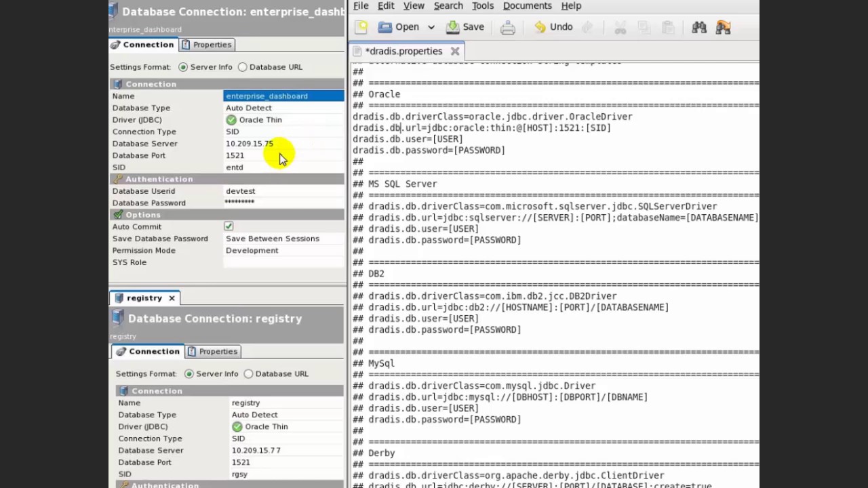Switch to Connection tab for enterprise_dashboard
This screenshot has height=488, width=868.
(142, 45)
